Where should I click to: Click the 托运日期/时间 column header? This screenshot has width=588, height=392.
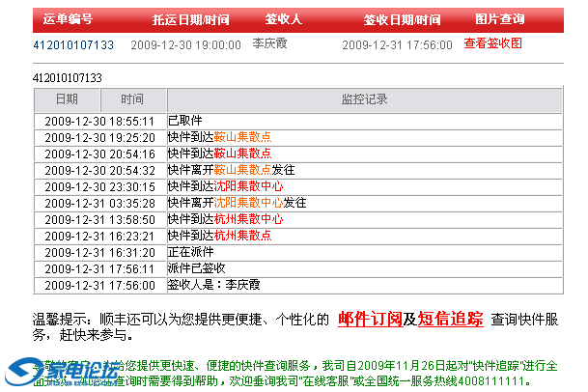click(x=191, y=19)
